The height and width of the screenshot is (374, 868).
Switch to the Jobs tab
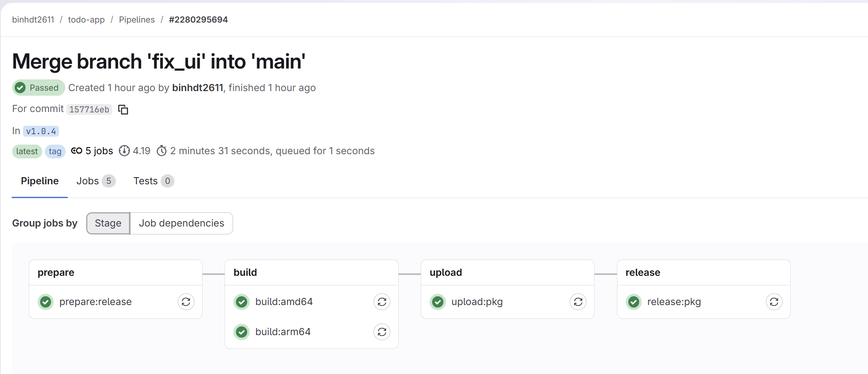[x=95, y=181]
